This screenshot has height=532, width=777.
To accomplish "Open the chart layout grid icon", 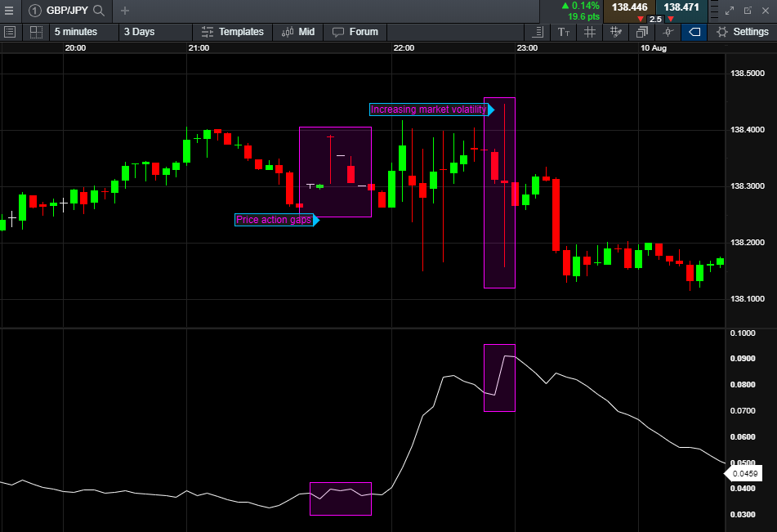I will [x=36, y=32].
